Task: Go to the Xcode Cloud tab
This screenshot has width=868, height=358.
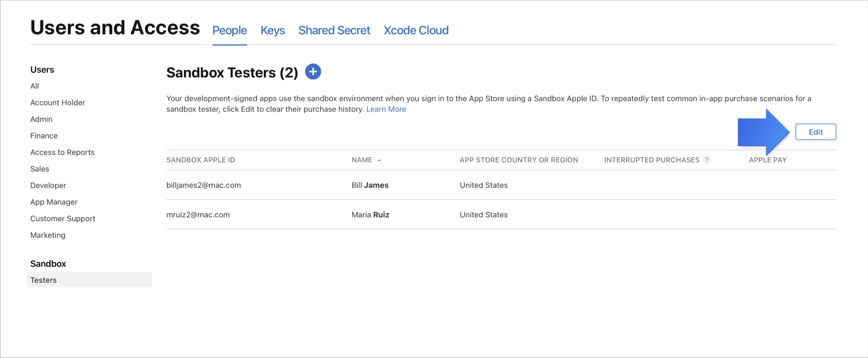Action: pyautogui.click(x=416, y=31)
